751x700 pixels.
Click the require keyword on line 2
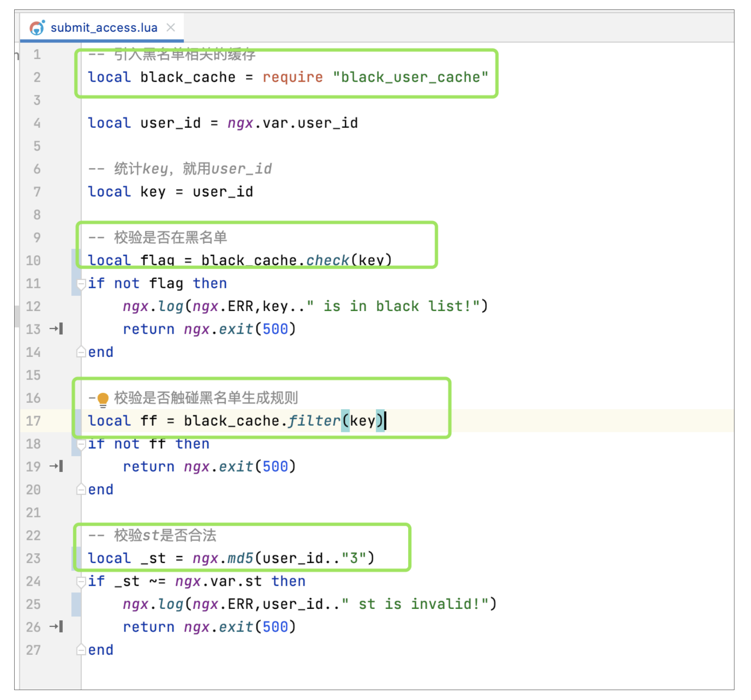tap(292, 77)
